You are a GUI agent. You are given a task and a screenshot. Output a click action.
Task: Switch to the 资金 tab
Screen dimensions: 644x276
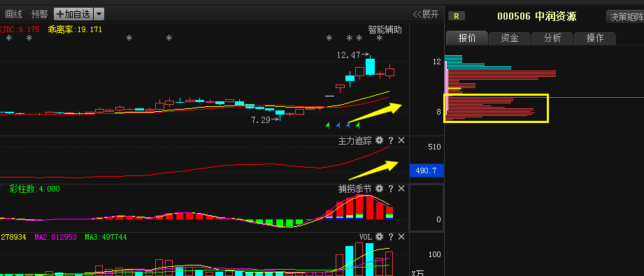click(x=510, y=38)
